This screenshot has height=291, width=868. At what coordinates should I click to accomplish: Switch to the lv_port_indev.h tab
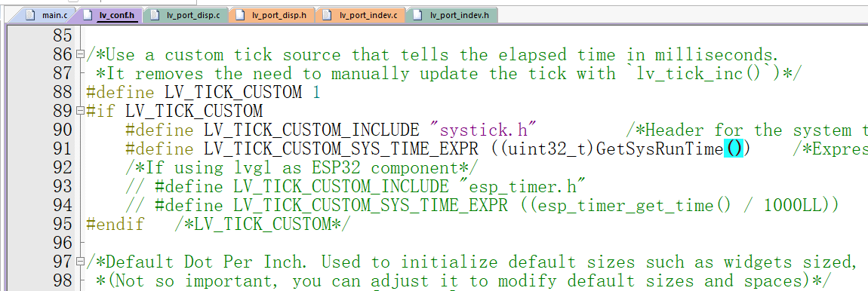click(451, 15)
